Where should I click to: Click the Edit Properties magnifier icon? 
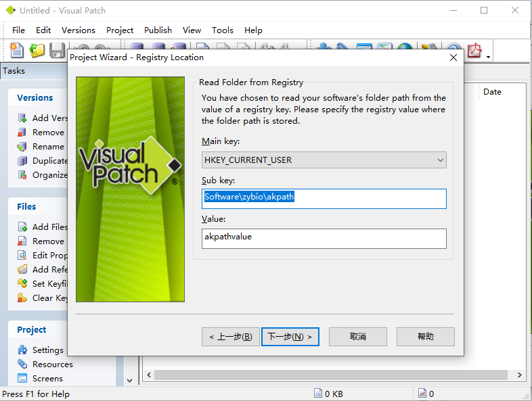[22, 255]
